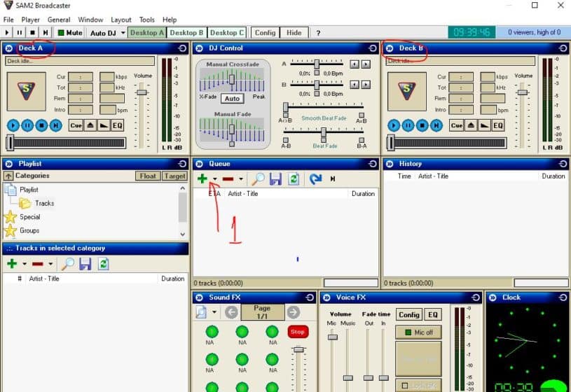Click the blue redo arrow icon in Queue

pyautogui.click(x=315, y=179)
